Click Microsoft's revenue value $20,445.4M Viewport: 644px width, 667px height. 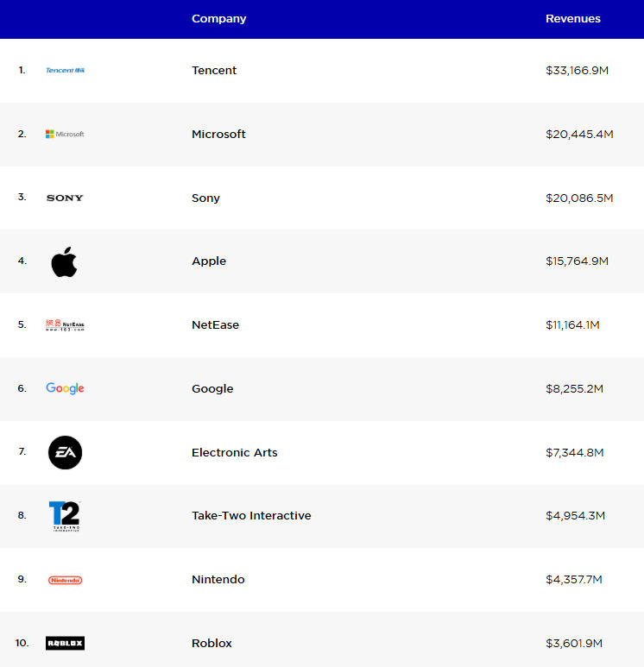click(x=579, y=135)
